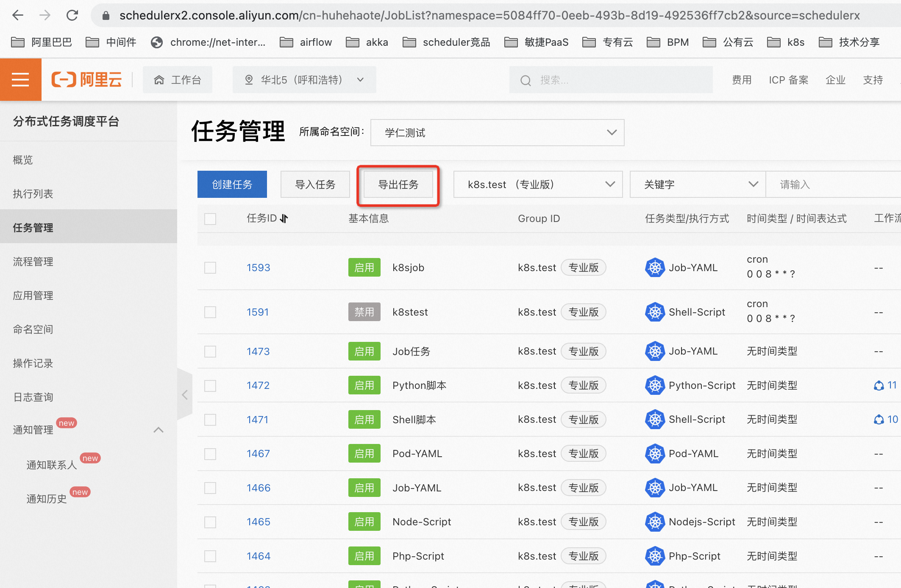The height and width of the screenshot is (588, 901).
Task: Click Kubernetes icon in Php-Script row 1464
Action: [x=655, y=556]
